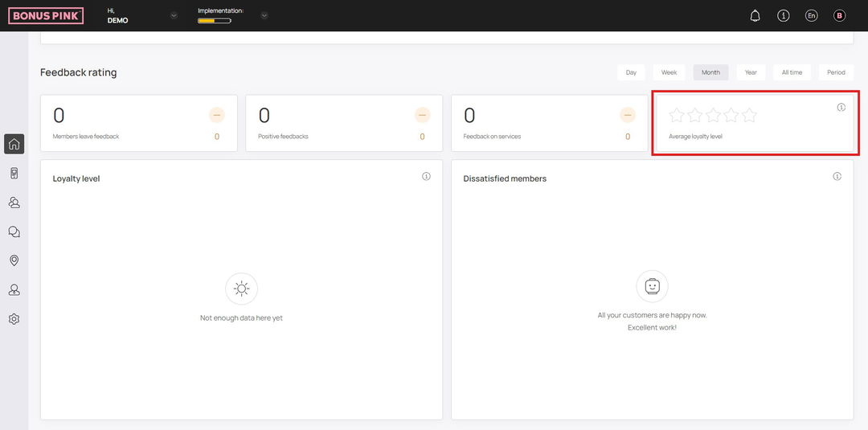This screenshot has width=868, height=430.
Task: Click info icon on Dissatisfied members panel
Action: point(837,176)
